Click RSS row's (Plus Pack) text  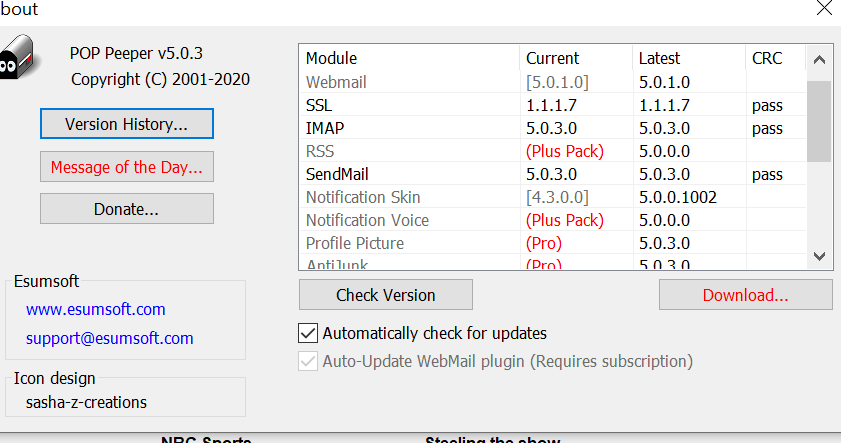[565, 151]
